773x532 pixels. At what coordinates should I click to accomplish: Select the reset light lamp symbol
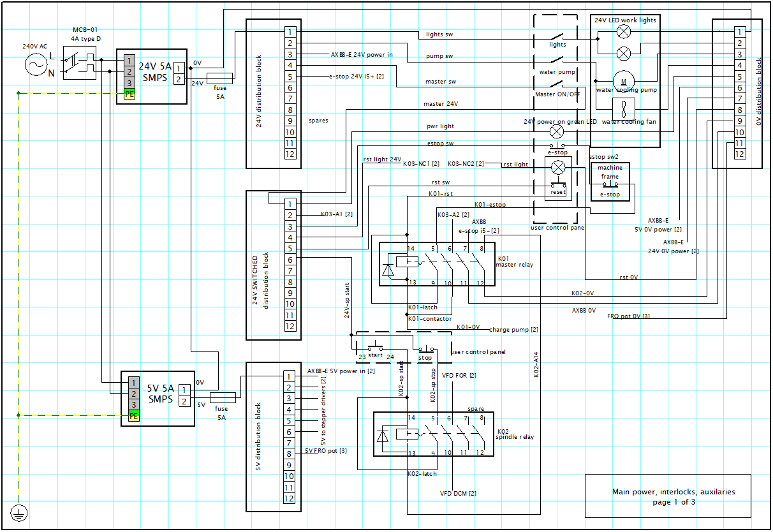[558, 167]
